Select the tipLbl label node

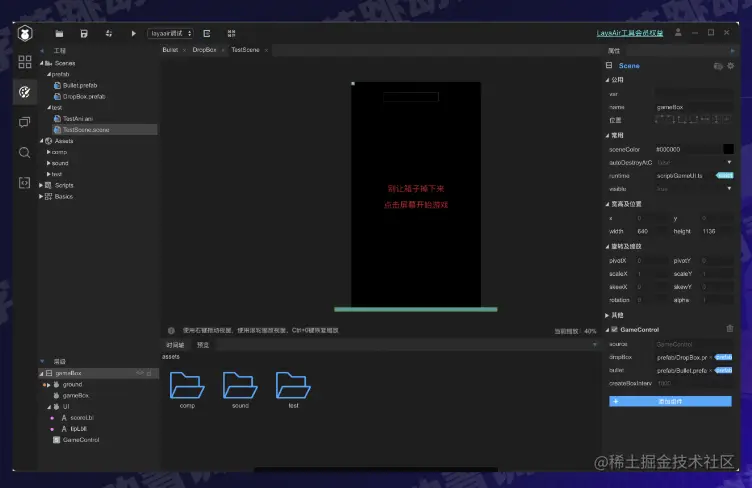coord(79,429)
